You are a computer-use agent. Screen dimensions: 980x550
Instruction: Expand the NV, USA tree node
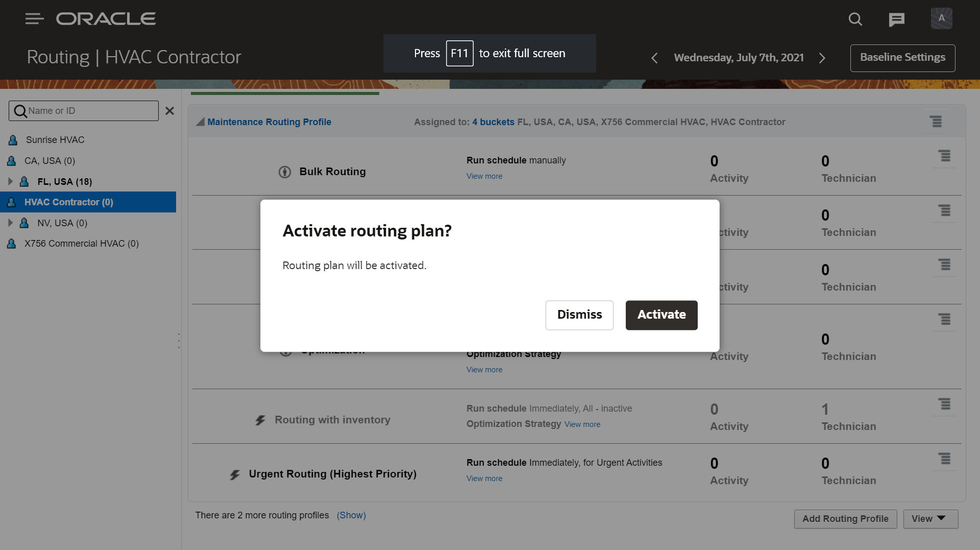coord(10,223)
